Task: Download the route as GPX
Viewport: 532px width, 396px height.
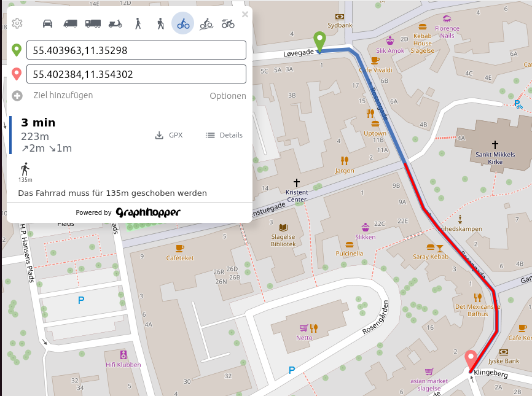Action: [x=169, y=135]
